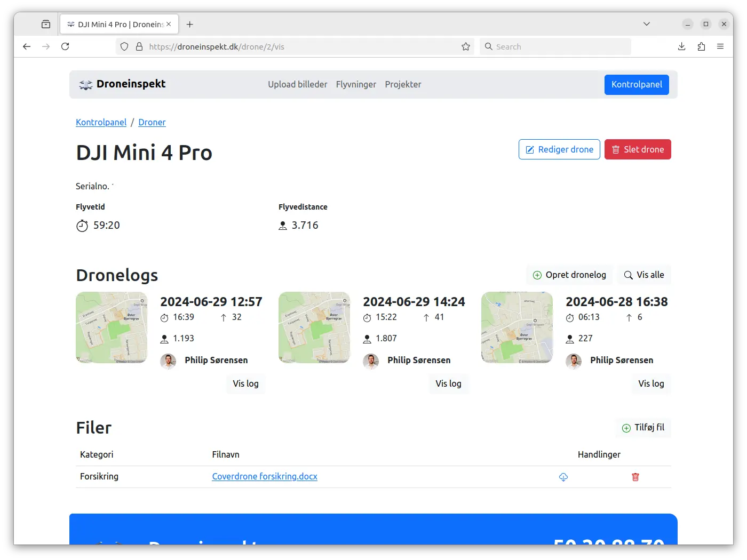Click Philip Sørensen avatar on 14:24 log
This screenshot has height=560, width=747.
371,362
